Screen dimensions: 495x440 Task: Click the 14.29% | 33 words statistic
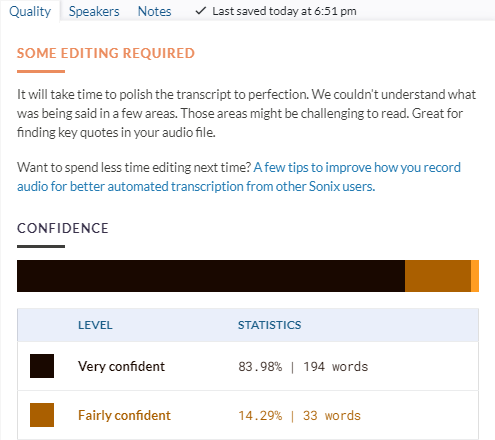[300, 416]
